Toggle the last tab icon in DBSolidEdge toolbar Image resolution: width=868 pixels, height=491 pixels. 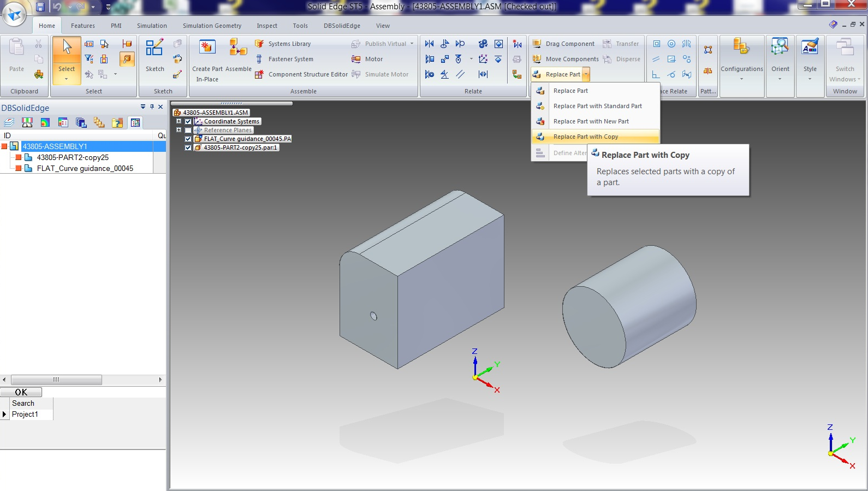click(135, 122)
